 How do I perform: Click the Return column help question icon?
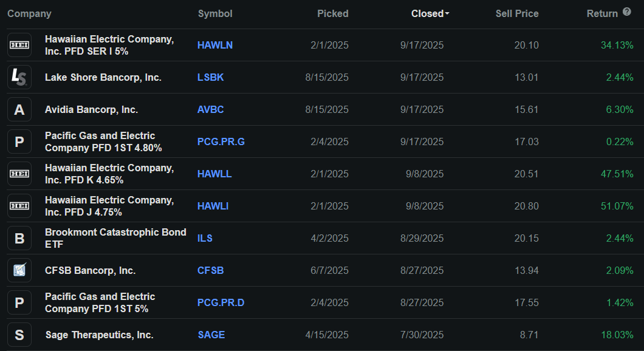[x=627, y=12]
